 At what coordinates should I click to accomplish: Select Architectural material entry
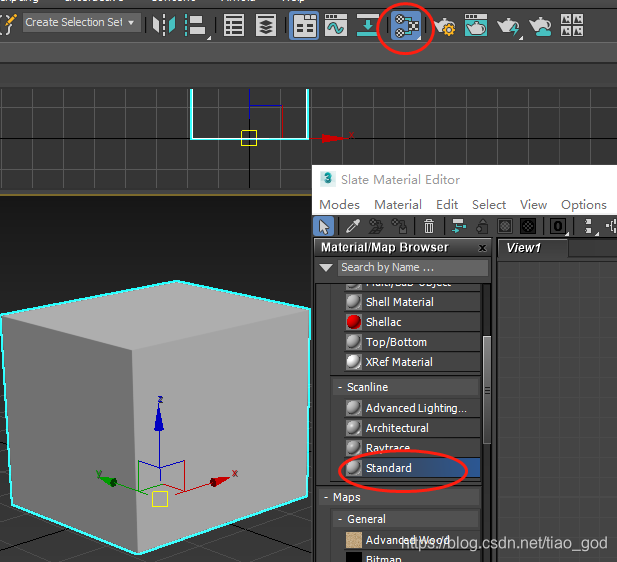[x=412, y=428]
